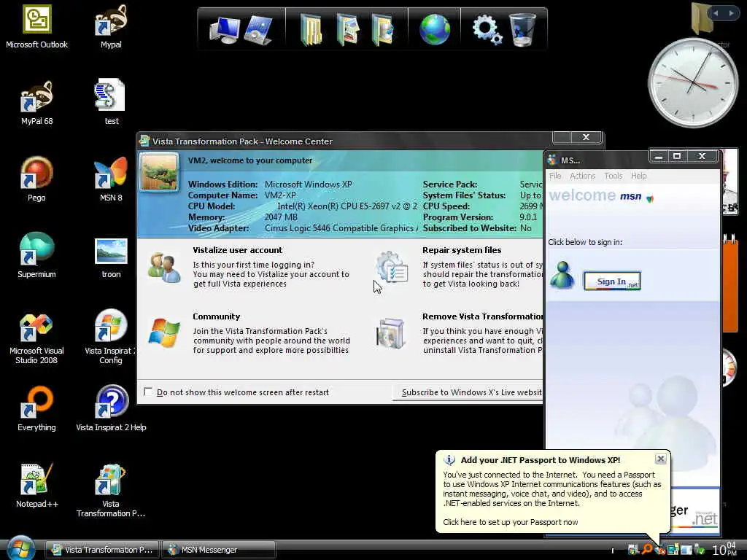Open Microsoft Outlook desktop shortcut
The width and height of the screenshot is (747, 560).
[36, 27]
